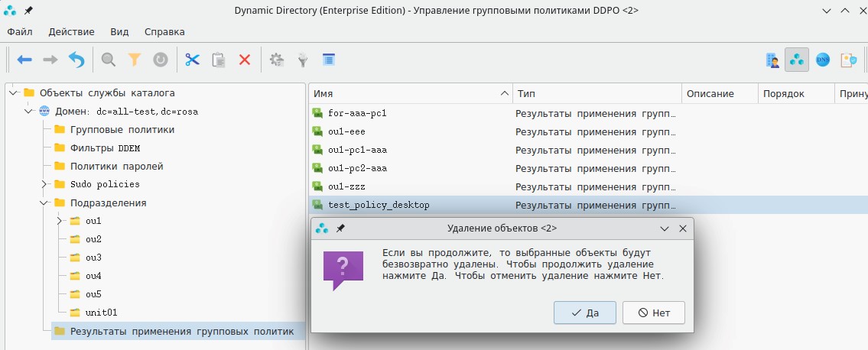
Task: Click the blue list properties toolbar icon
Action: click(329, 60)
